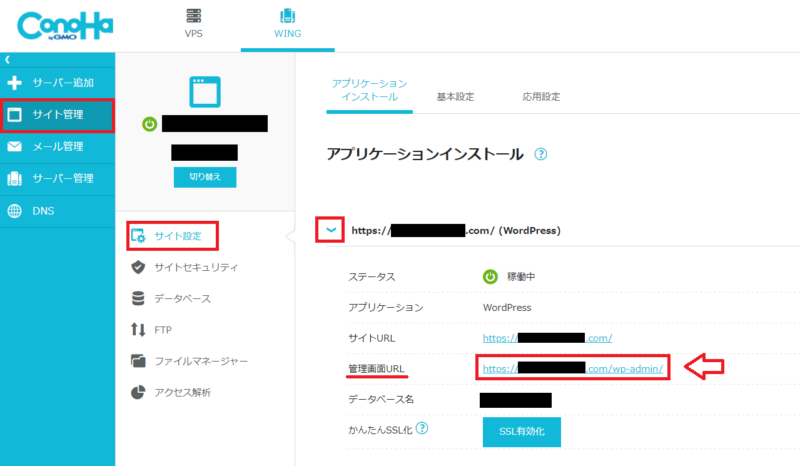Open the 管理画面URL wp-admin link
Viewport: 800px width, 466px height.
(572, 369)
